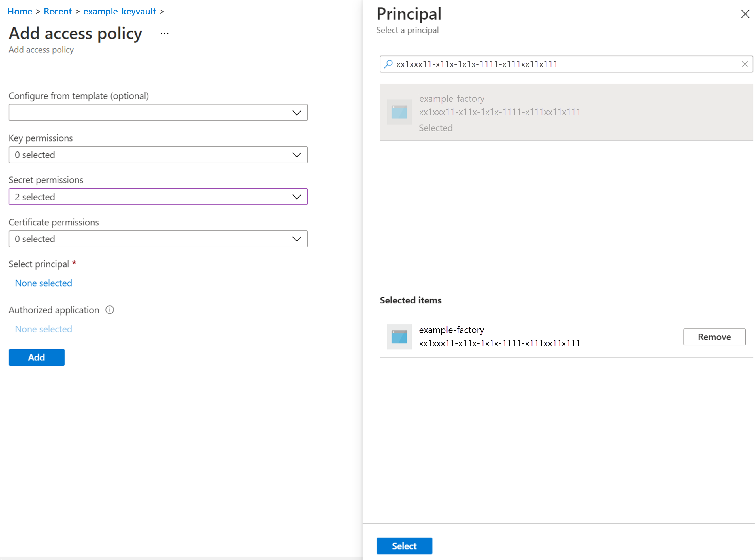755x560 pixels.
Task: Open the Key permissions dropdown
Action: [x=158, y=155]
